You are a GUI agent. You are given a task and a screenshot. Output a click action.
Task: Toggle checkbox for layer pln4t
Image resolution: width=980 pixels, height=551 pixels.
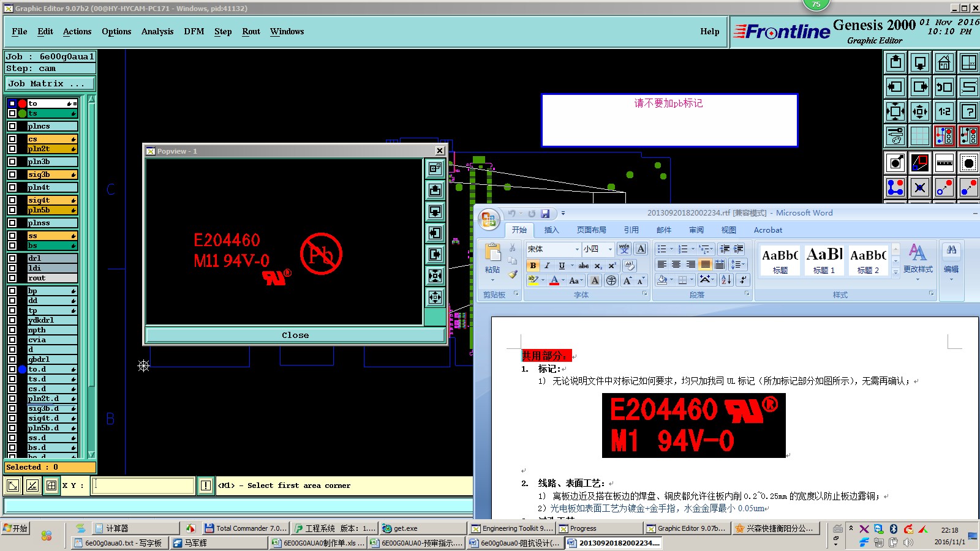[x=12, y=187]
